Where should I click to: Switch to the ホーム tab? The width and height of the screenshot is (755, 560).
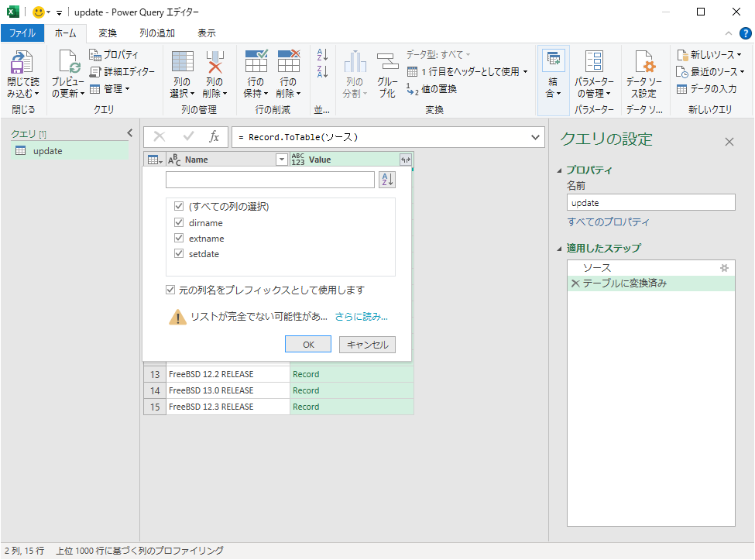click(65, 33)
